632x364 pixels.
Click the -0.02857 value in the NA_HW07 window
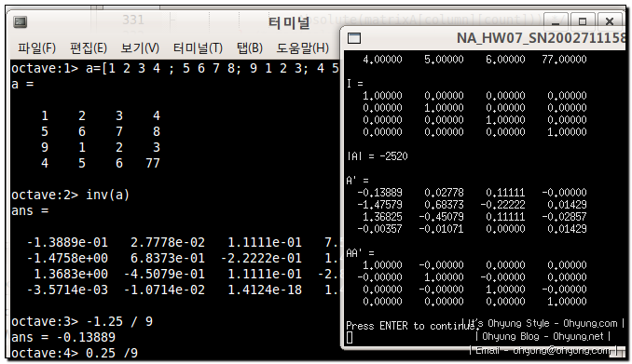564,217
